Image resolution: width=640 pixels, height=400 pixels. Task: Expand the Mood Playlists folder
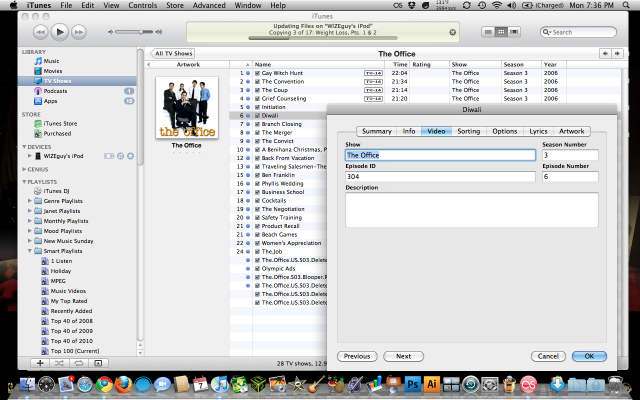29,231
